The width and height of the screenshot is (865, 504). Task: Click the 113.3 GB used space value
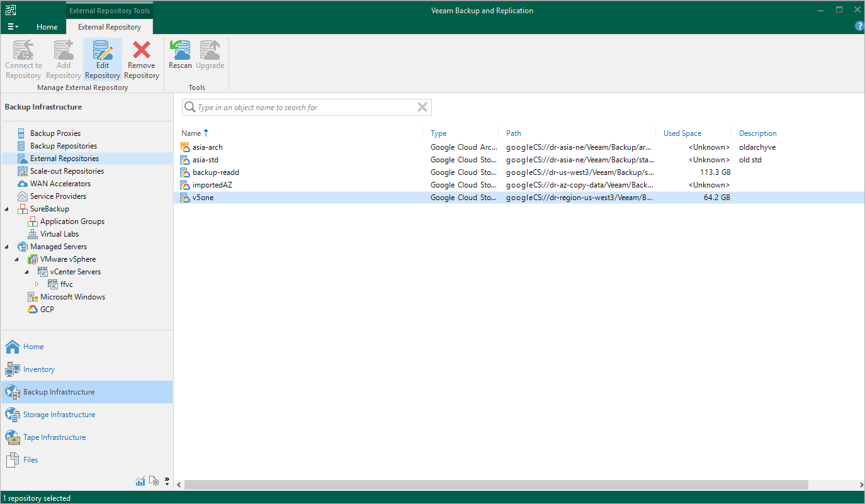tap(714, 172)
